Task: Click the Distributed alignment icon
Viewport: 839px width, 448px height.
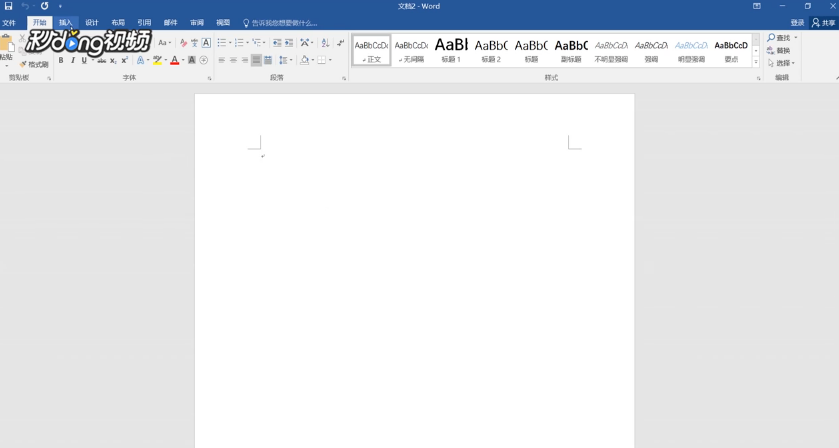Action: (x=268, y=60)
